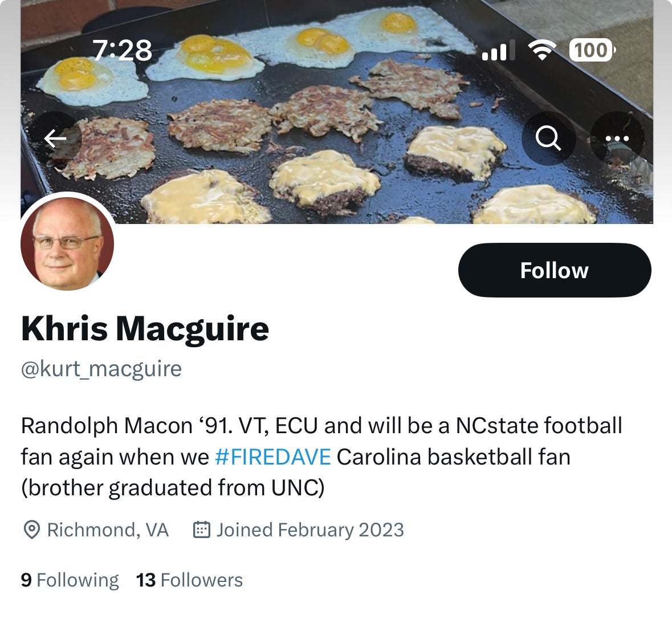This screenshot has height=623, width=672.
Task: Tap the Richmond, VA location text
Action: pos(108,530)
